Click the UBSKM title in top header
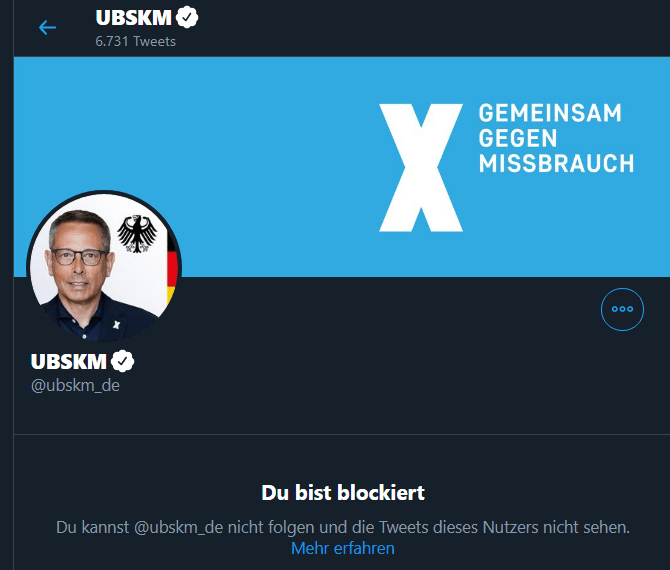Viewport: 670px width, 570px height. (133, 17)
